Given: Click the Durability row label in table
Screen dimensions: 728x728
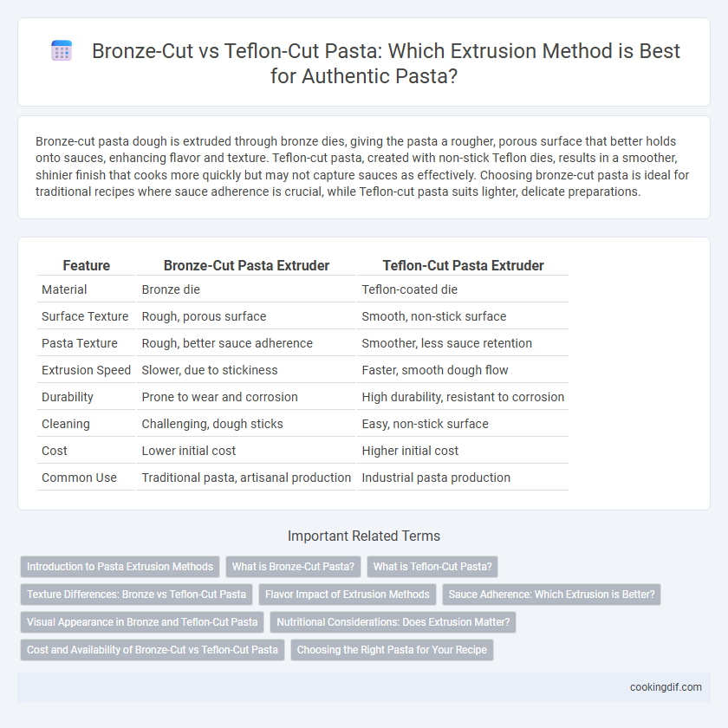Looking at the screenshot, I should tap(68, 397).
